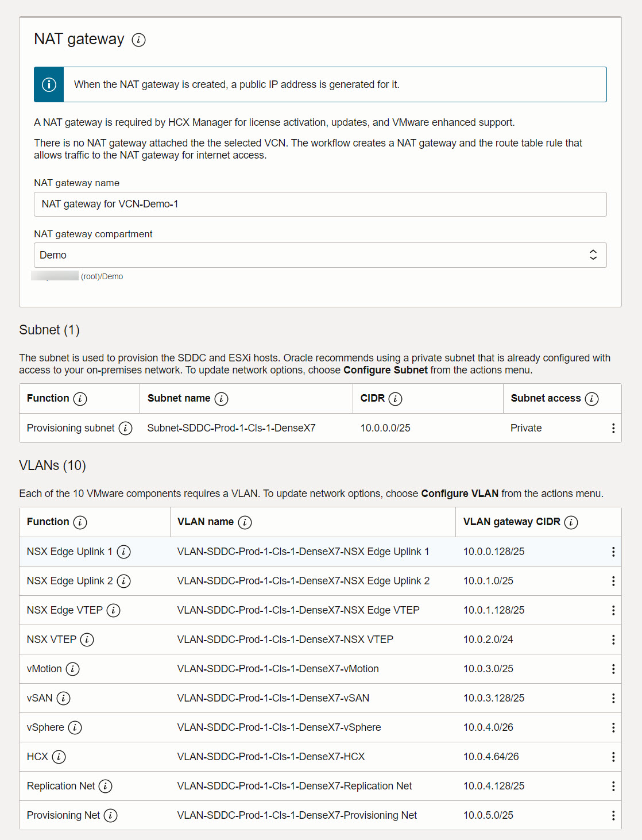The height and width of the screenshot is (840, 642).
Task: Click the info icon in the blue notification banner
Action: [x=49, y=84]
